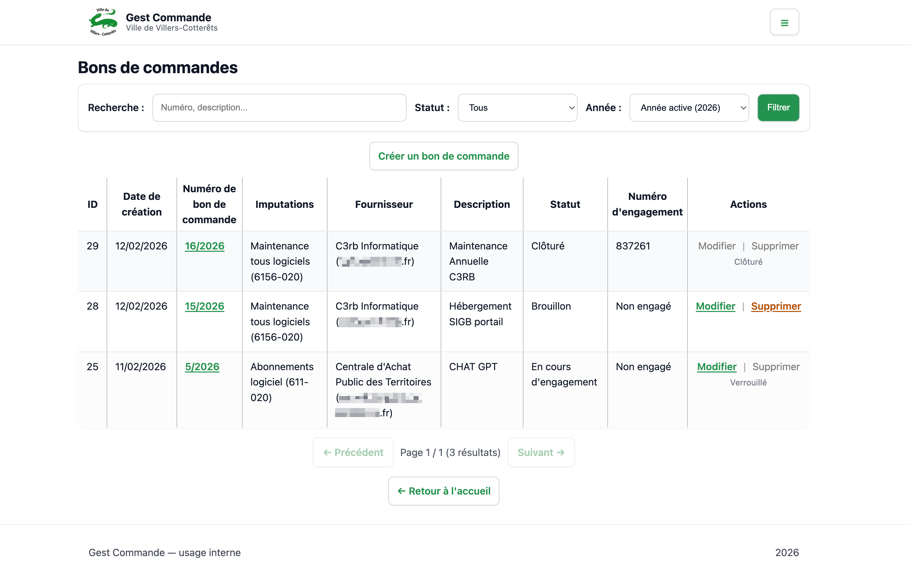
Task: Open the Statut dropdown
Action: (517, 108)
